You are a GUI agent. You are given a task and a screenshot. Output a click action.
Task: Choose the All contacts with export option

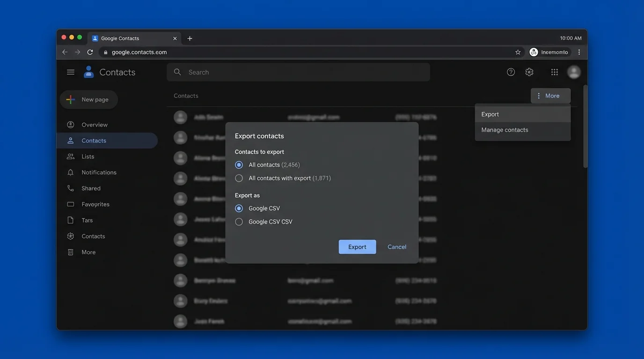point(239,178)
